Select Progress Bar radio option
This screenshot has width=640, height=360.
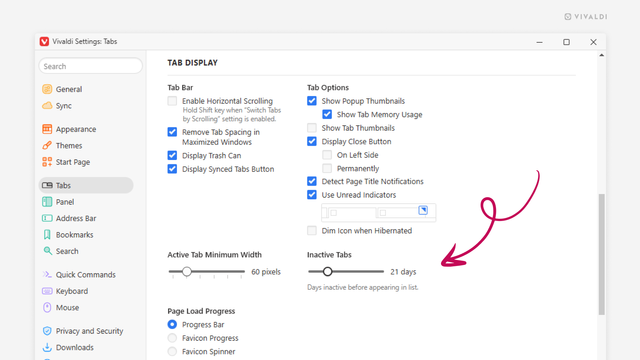click(172, 324)
